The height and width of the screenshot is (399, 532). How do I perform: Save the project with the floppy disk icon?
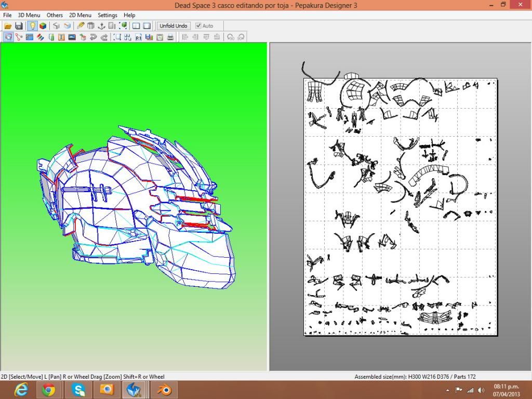point(19,26)
